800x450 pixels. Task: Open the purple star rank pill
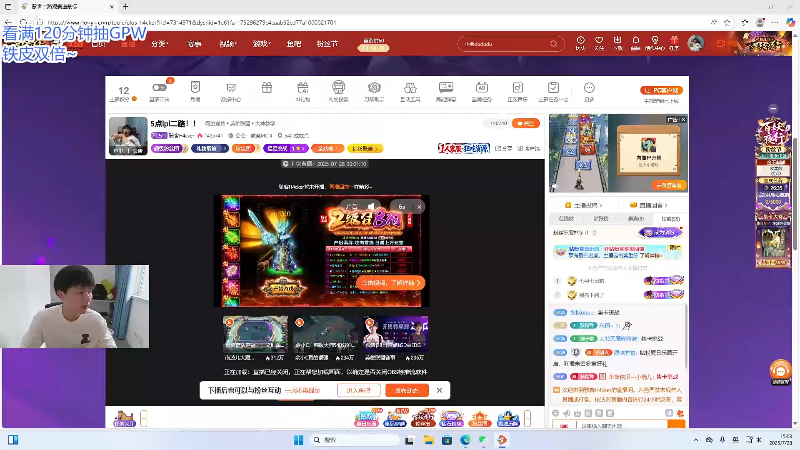coord(286,148)
